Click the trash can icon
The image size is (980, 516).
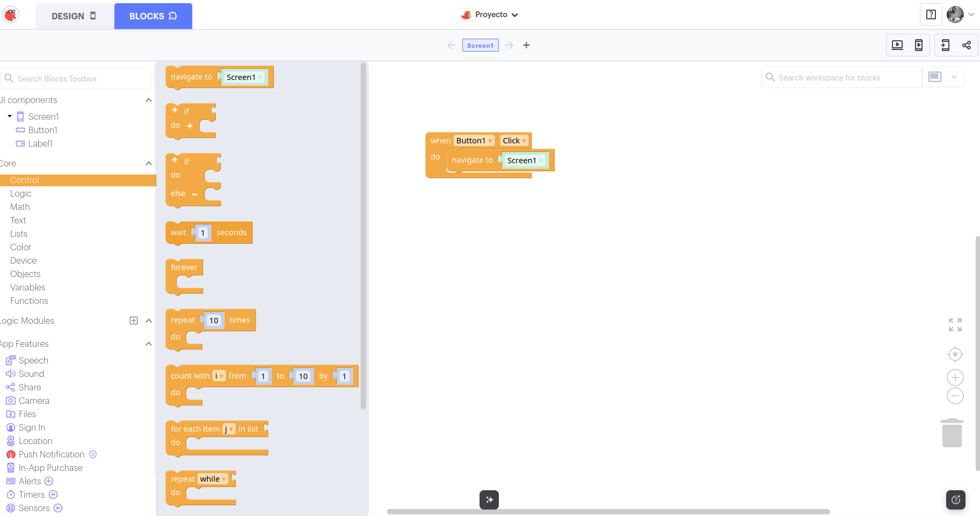[952, 433]
